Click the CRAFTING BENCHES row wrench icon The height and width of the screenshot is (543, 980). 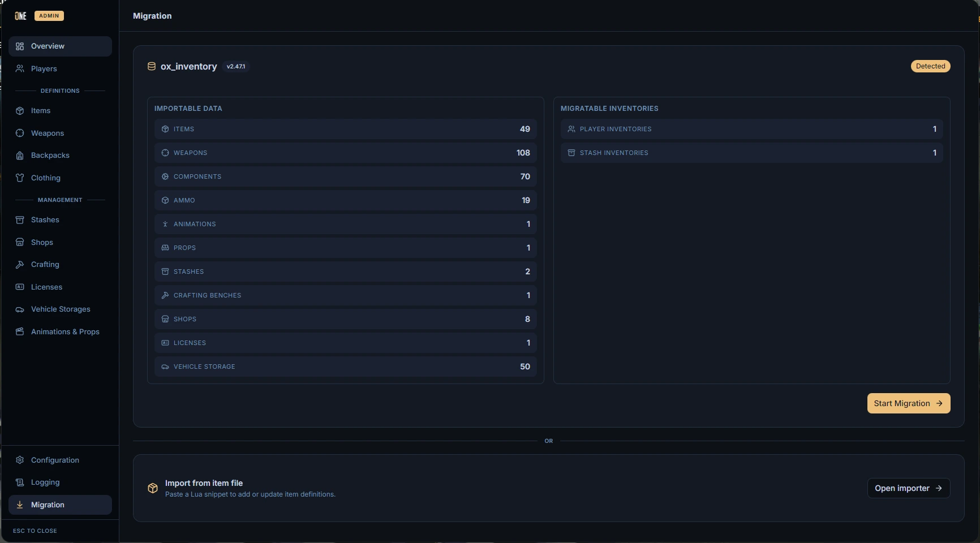165,295
